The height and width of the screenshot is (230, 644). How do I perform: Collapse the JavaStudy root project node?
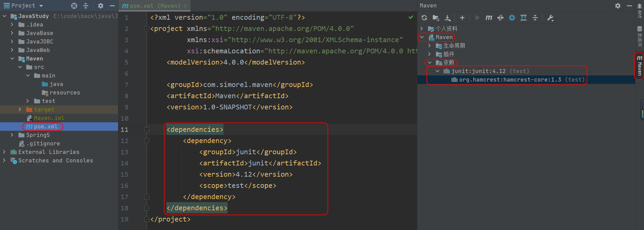[4, 16]
